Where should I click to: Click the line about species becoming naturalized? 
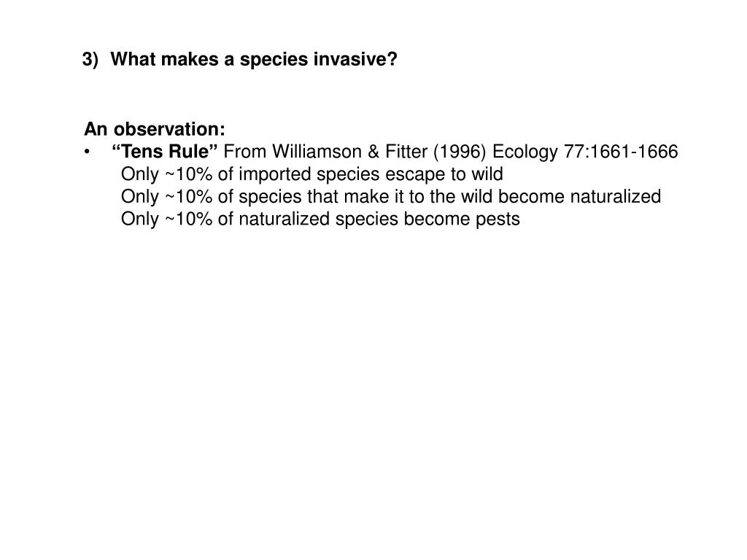point(391,197)
